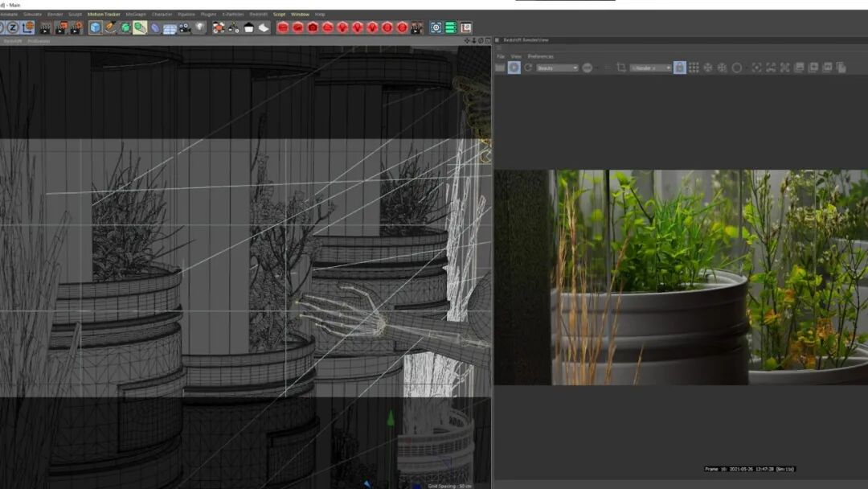Image resolution: width=868 pixels, height=489 pixels.
Task: Click the last icon in RenderView toolbar
Action: pos(841,68)
